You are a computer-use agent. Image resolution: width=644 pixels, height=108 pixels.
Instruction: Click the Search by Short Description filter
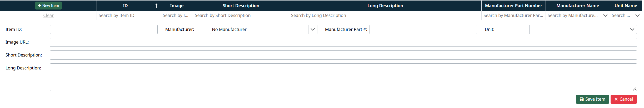tap(241, 15)
